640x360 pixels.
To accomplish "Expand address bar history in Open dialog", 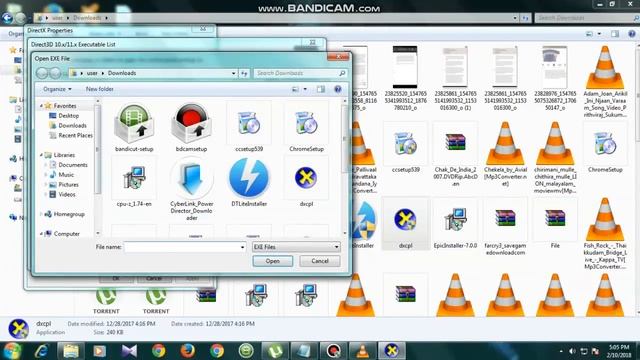I will point(233,73).
